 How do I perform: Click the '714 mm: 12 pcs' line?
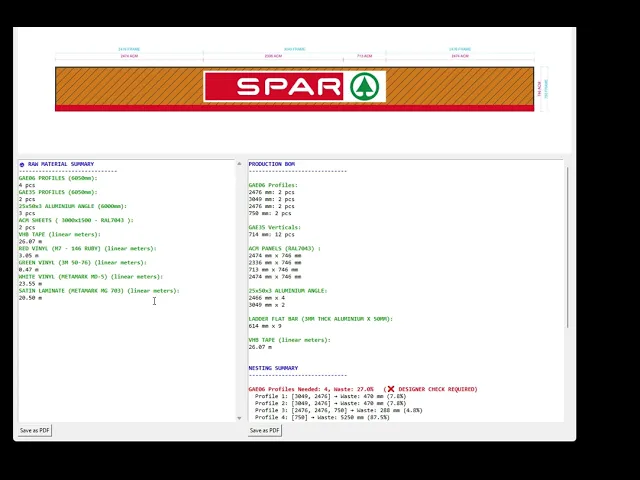pos(271,235)
